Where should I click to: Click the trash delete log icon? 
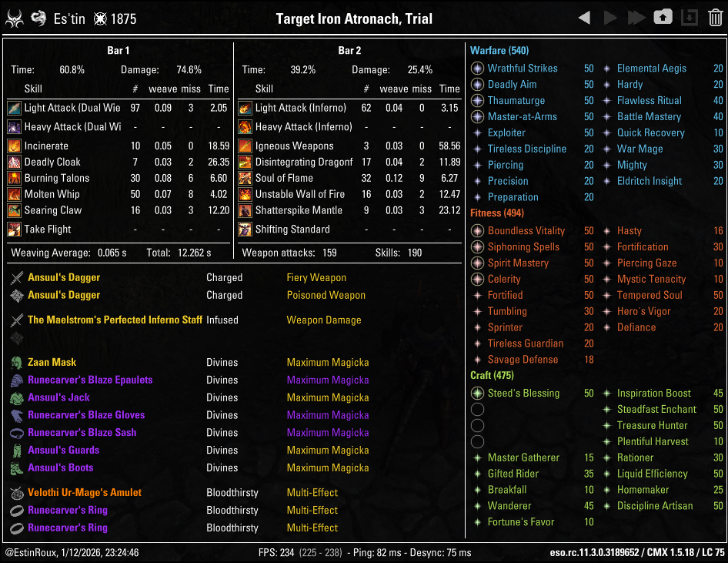coord(716,18)
